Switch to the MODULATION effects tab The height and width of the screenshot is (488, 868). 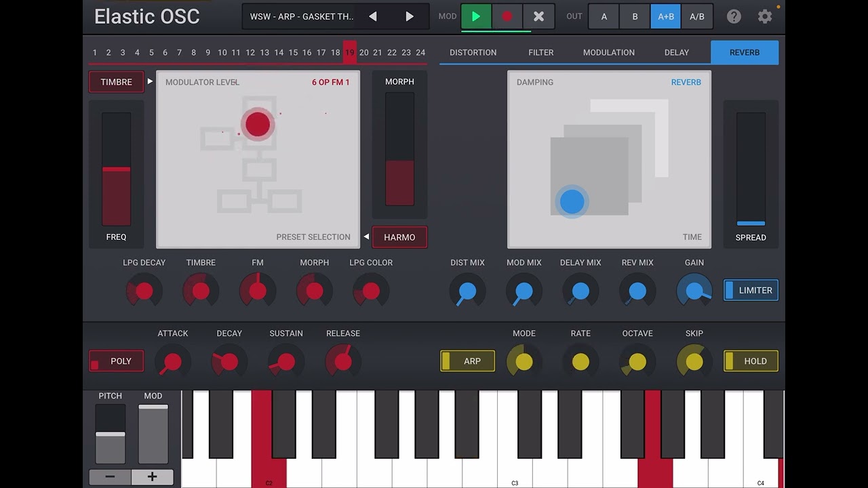click(x=609, y=52)
